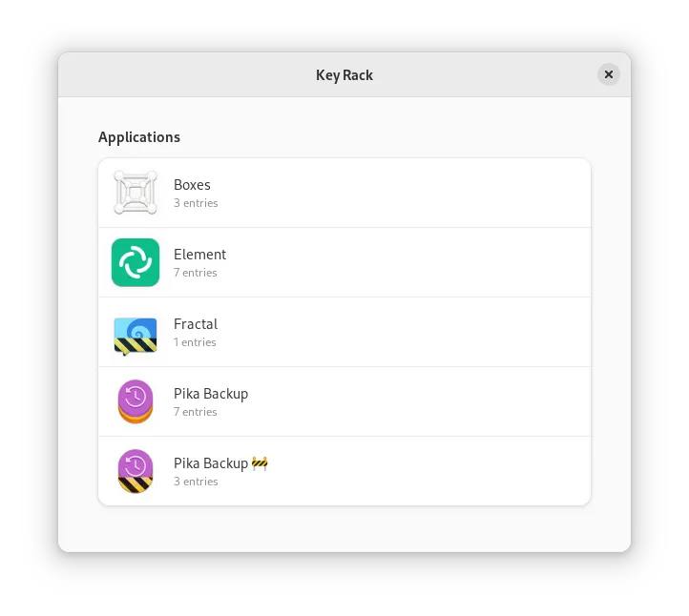The image size is (689, 616).
Task: Click the purple Pika Backup icon
Action: (135, 401)
